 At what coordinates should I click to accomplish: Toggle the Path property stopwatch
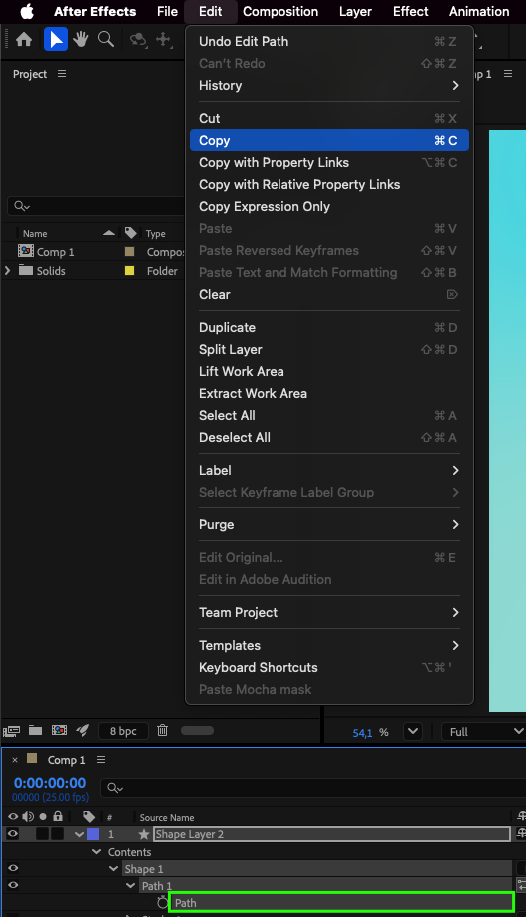point(163,902)
